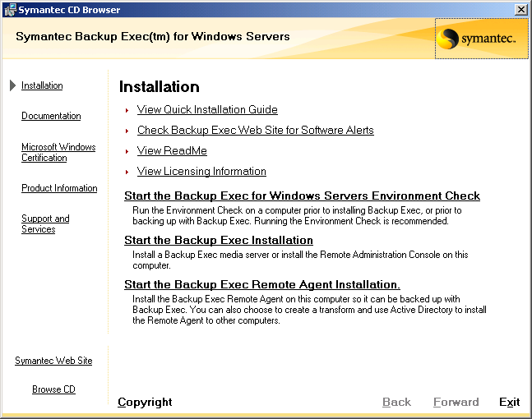Screen dimensions: 532x419
Task: Start the Remote Agent Installation
Action: pos(262,284)
